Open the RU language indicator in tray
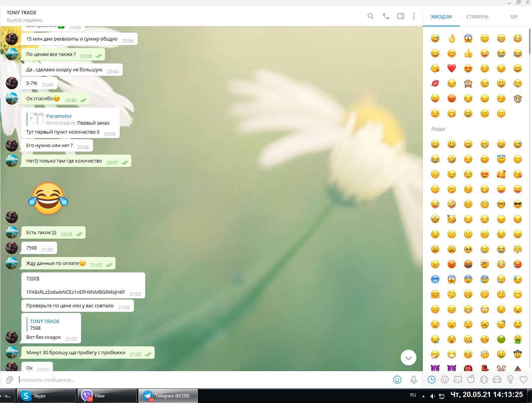This screenshot has height=403, width=532. [413, 395]
